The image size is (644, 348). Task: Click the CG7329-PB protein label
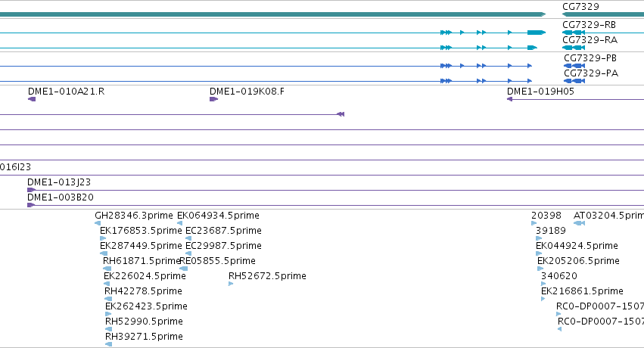click(590, 57)
